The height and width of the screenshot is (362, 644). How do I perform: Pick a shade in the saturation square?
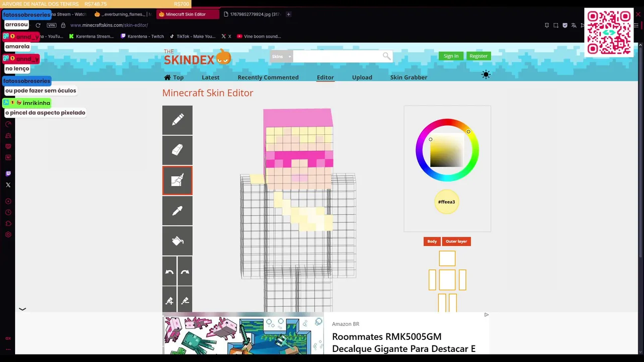pos(446,150)
